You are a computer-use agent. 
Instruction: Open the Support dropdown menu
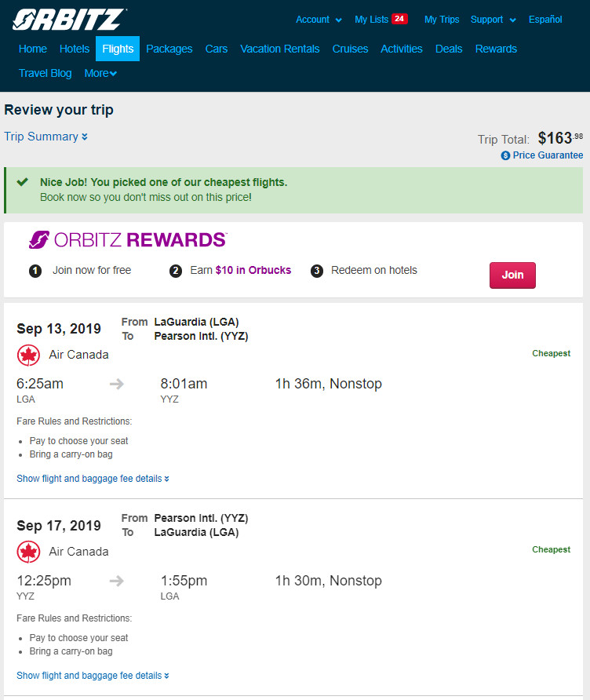(x=493, y=20)
